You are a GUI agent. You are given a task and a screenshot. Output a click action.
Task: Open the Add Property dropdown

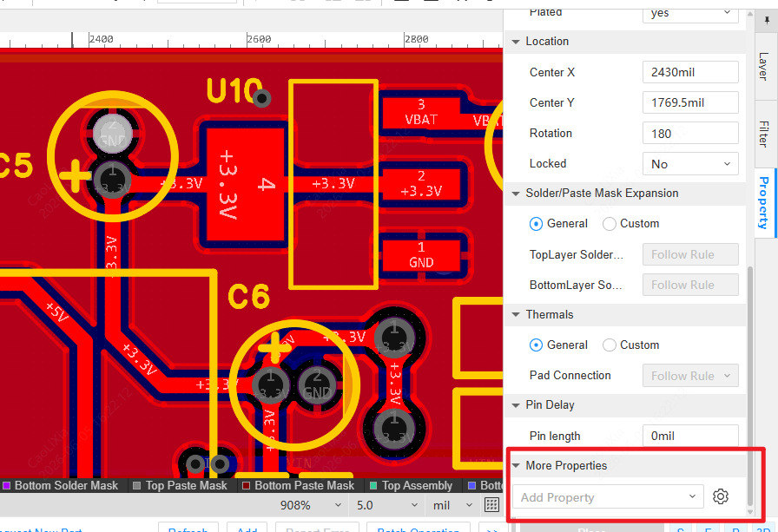pos(608,496)
